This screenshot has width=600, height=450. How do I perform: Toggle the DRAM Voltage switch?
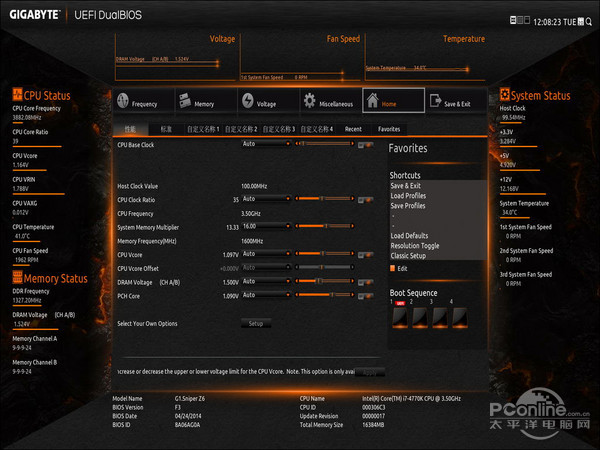pyautogui.click(x=365, y=282)
